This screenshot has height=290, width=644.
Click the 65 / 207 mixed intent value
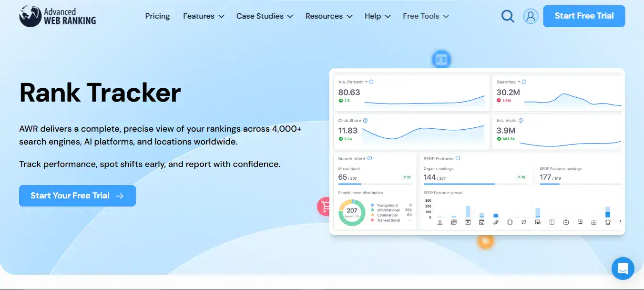tap(348, 177)
